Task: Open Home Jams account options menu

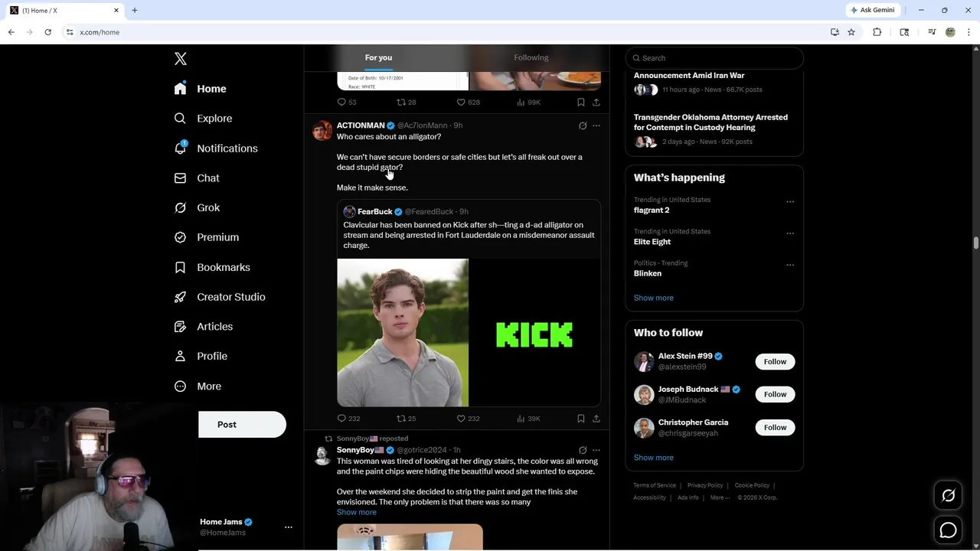Action: [289, 527]
